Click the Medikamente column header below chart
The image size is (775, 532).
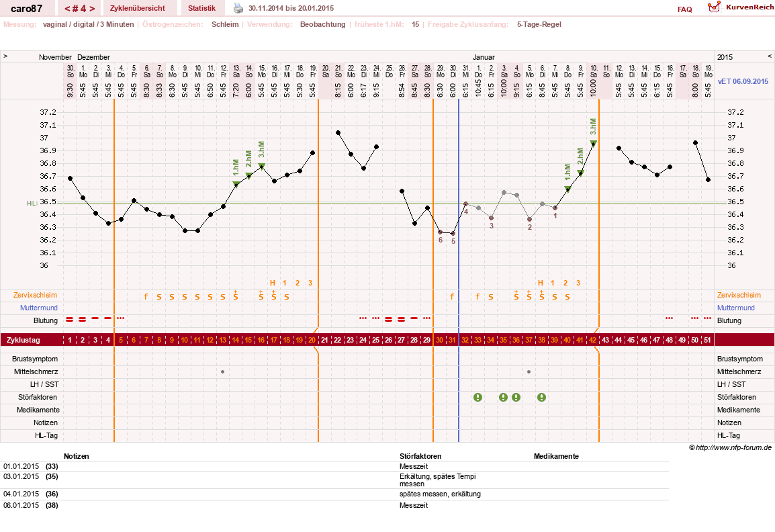tap(556, 456)
